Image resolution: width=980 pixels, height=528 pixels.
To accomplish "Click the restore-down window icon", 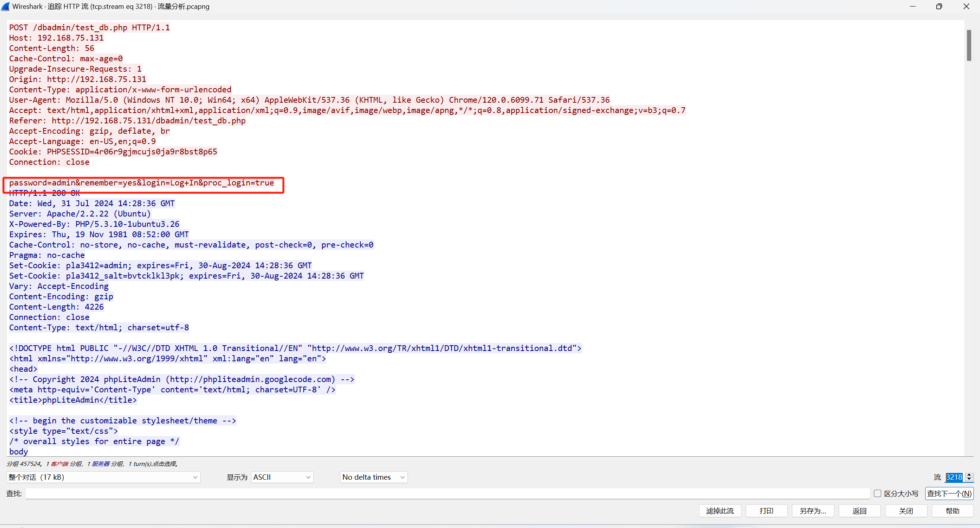I will [x=939, y=7].
